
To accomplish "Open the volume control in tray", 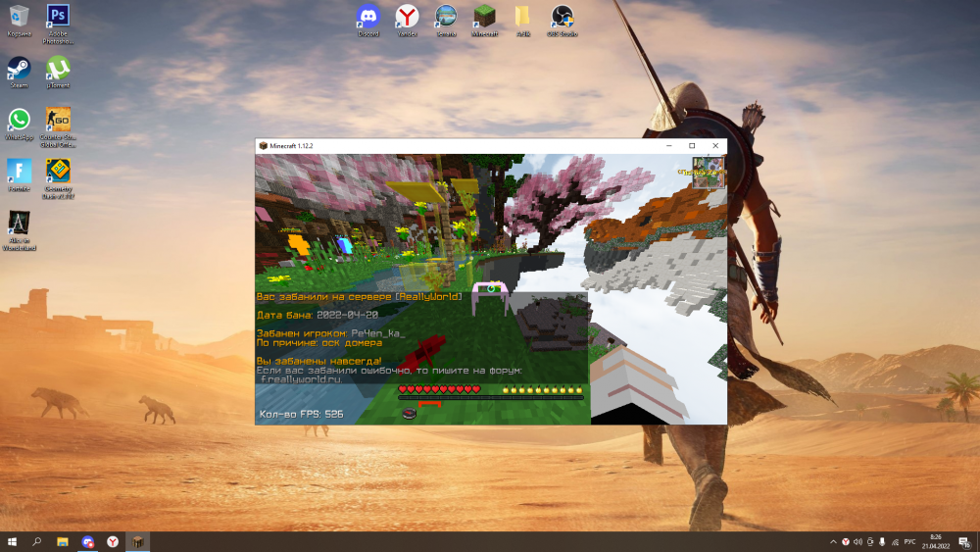I will pyautogui.click(x=857, y=542).
